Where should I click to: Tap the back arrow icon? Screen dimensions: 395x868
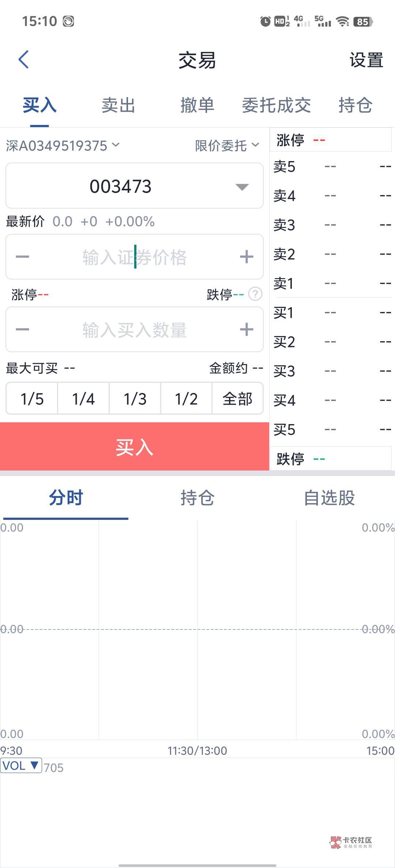coord(24,60)
